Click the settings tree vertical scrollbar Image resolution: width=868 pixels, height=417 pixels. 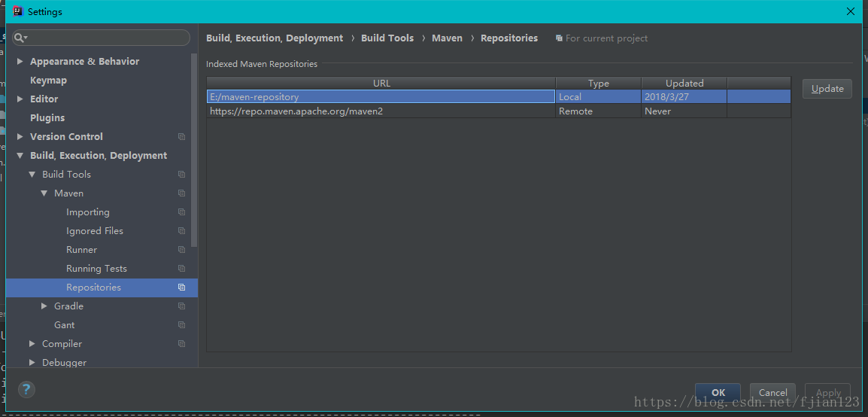(x=194, y=150)
